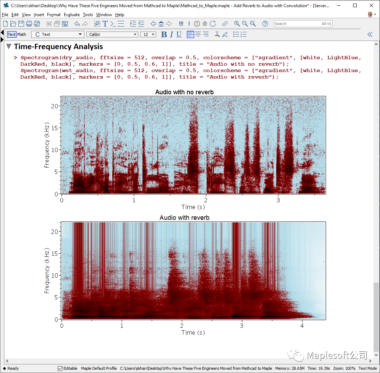Click the 'Audio with no reverb' spectrogram plot
The height and width of the screenshot is (373, 380).
tap(193, 145)
